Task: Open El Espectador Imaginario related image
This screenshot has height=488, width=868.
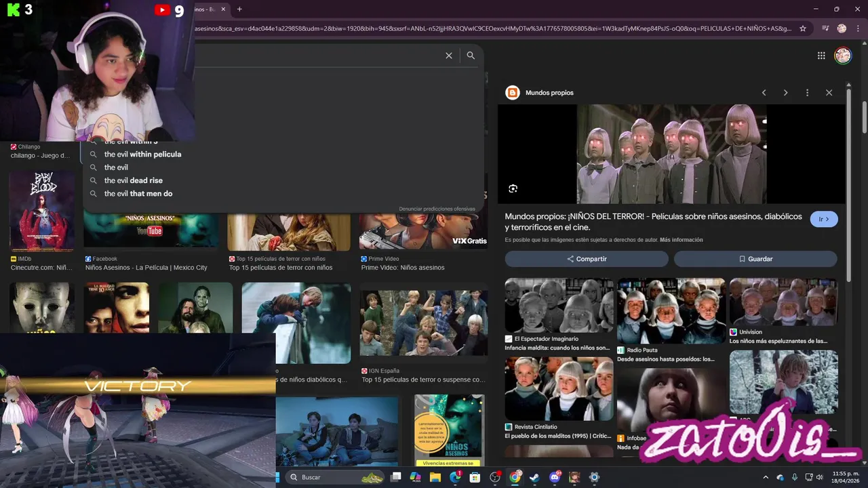Action: coord(559,305)
